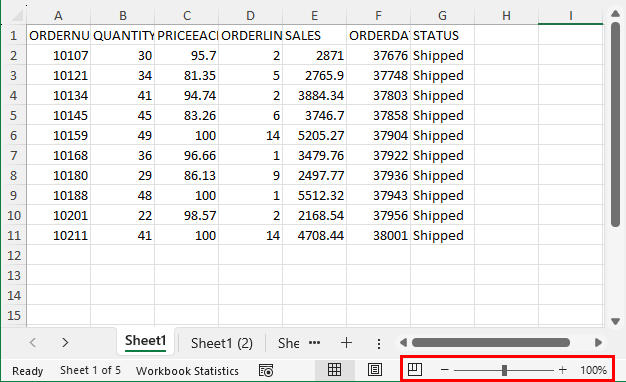
Task: Select column G header
Action: 442,16
